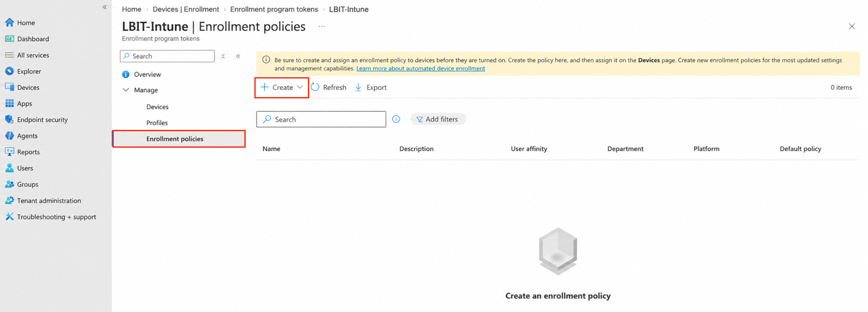Collapse the blade menu with double chevron
Viewport: 868px width, 312px height.
pyautogui.click(x=238, y=56)
